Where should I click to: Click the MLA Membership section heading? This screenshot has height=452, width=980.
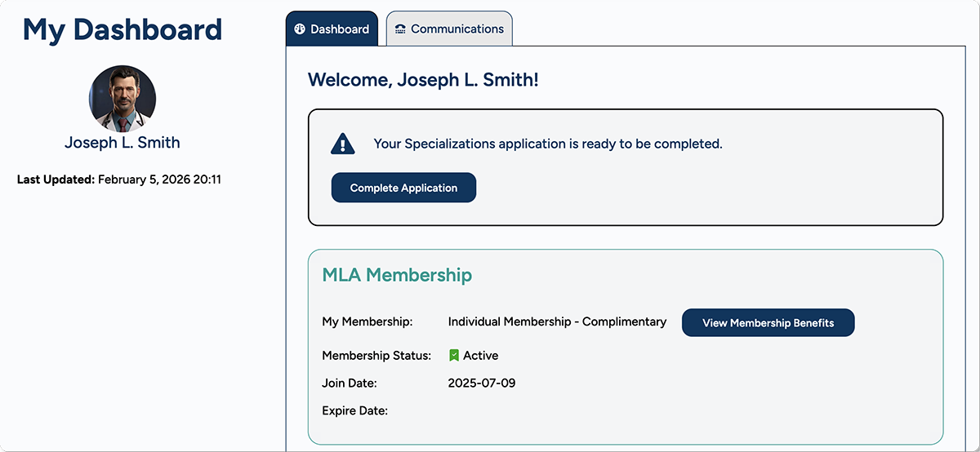[x=397, y=275]
